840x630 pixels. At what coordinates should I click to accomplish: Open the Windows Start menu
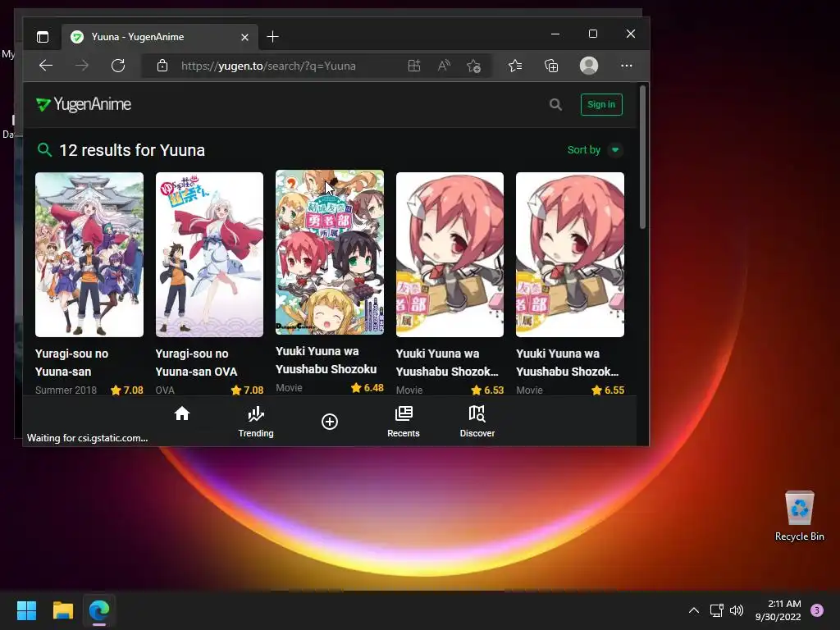tap(26, 610)
